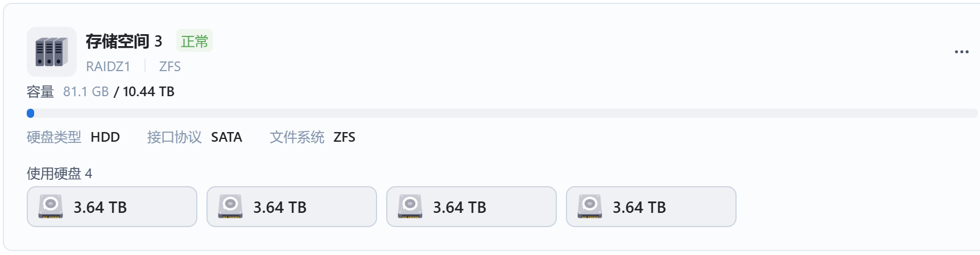Screen dimensions: 980x255
Task: Click the HDD disk type value
Action: click(105, 137)
